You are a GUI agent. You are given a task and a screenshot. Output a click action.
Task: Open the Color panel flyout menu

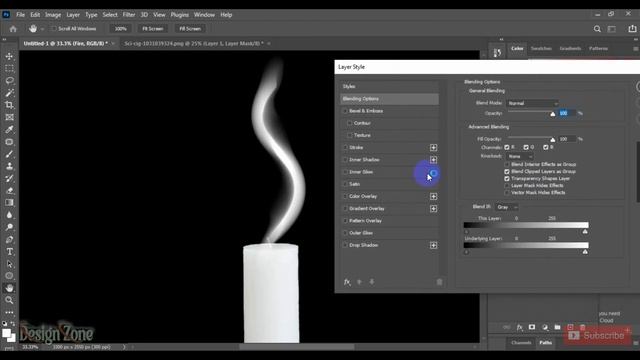tap(636, 49)
